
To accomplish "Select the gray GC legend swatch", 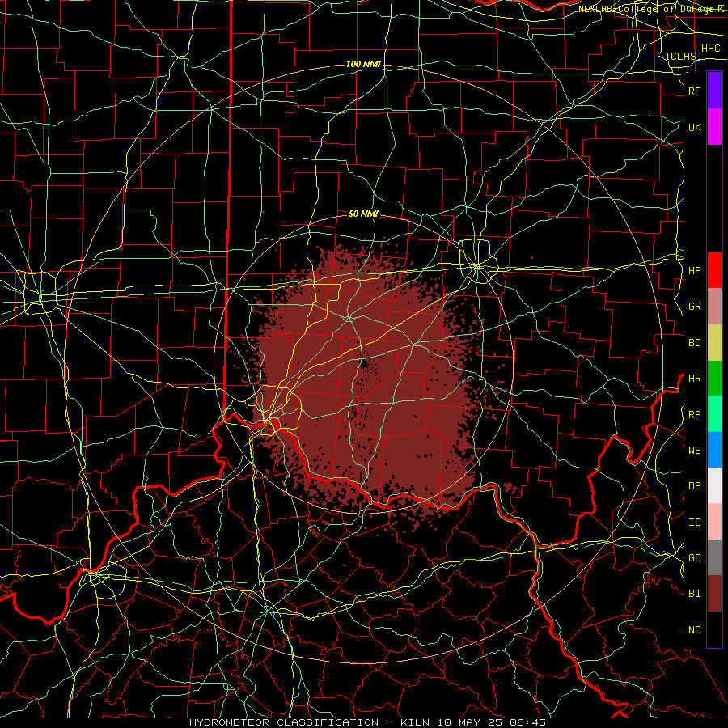I will coord(714,557).
